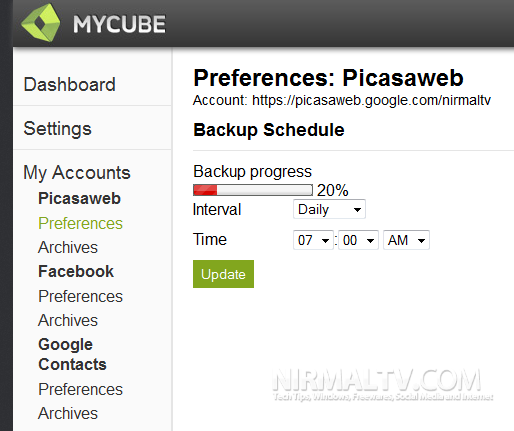Viewport: 514px width, 431px height.
Task: Open the Google Contacts account entry
Action: click(x=72, y=354)
